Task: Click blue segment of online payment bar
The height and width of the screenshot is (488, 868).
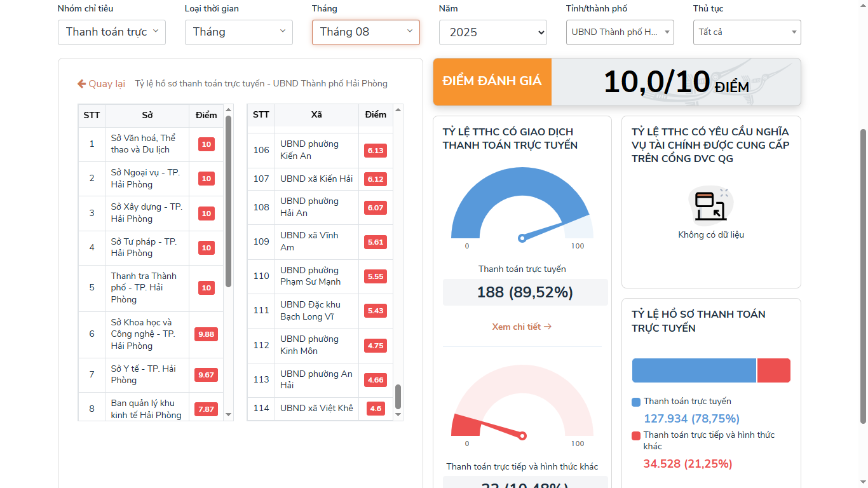Action: (694, 370)
